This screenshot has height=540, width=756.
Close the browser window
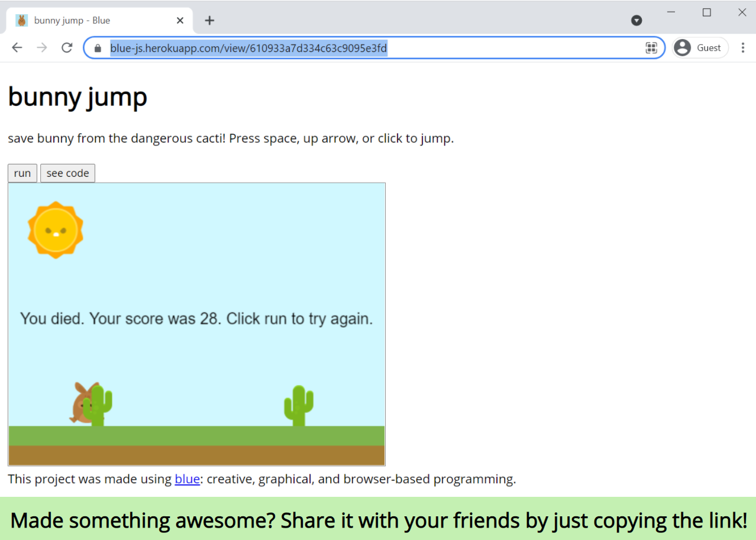(742, 12)
